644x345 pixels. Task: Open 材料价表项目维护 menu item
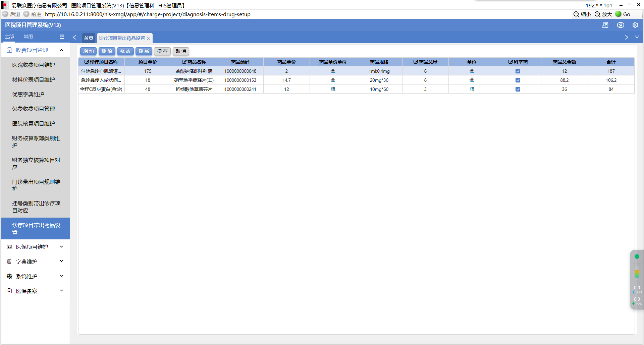(36, 80)
